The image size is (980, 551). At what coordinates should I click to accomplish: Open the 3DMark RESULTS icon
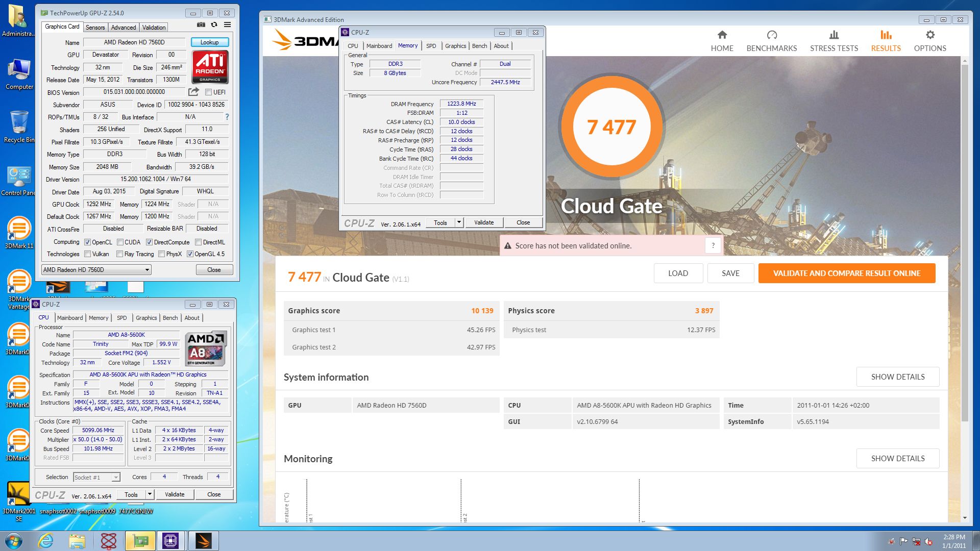[886, 35]
